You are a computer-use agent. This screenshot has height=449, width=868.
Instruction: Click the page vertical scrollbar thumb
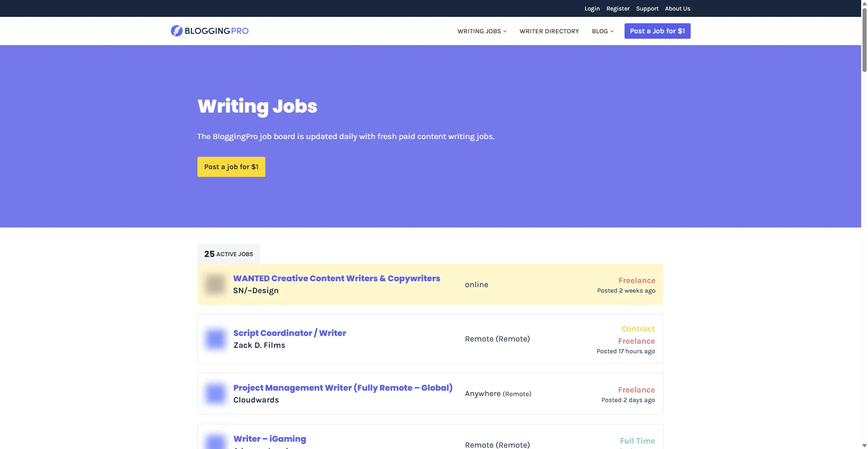(864, 40)
